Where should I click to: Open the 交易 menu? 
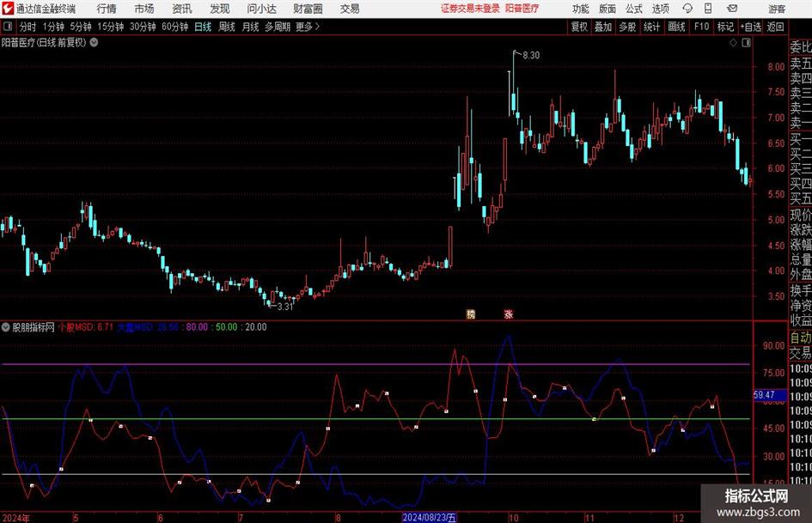(x=350, y=9)
